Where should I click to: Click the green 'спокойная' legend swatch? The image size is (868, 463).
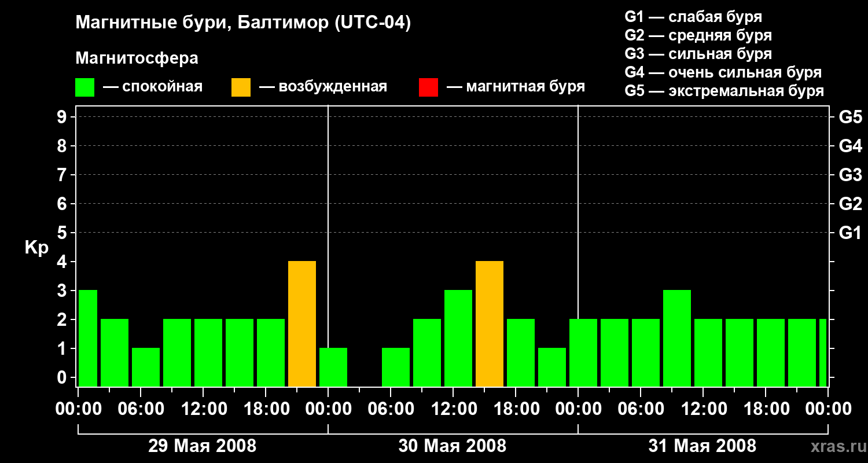[x=84, y=87]
